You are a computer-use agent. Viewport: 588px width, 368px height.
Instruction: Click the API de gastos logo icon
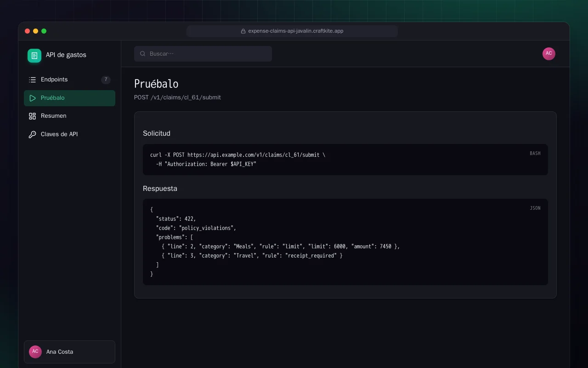[34, 56]
